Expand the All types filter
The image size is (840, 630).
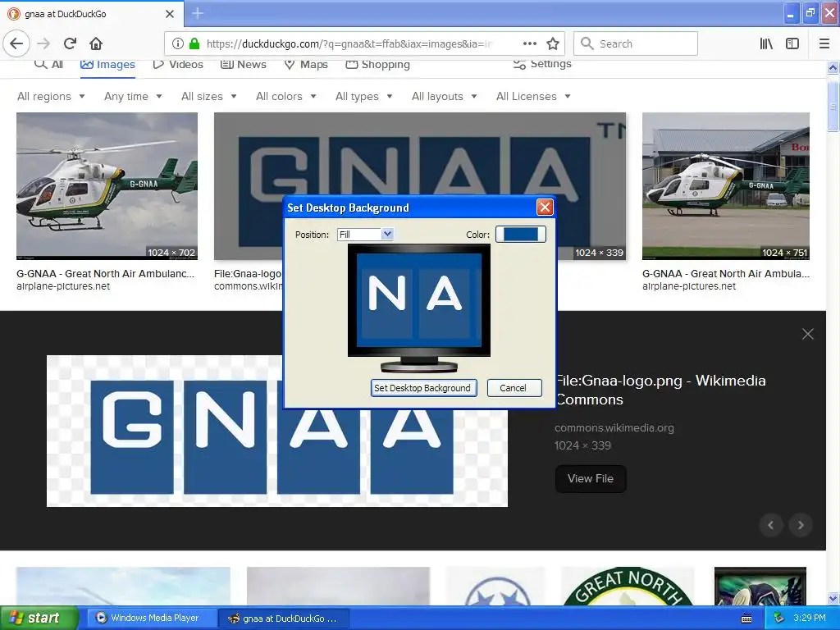click(x=363, y=97)
